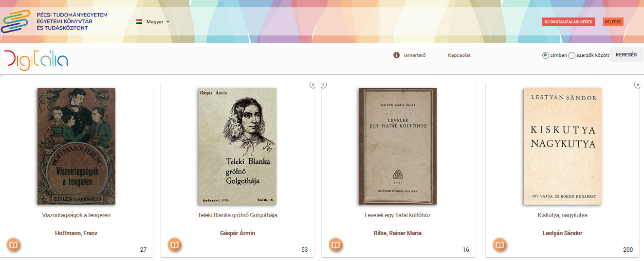Viewport: 644px width, 261px height.
Task: Open the Digitália logo home link
Action: pos(36,60)
